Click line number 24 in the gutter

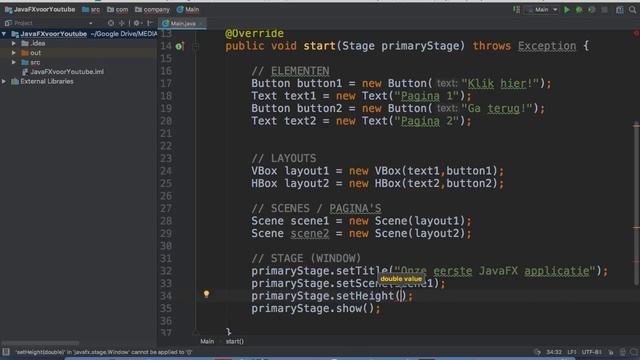click(166, 171)
